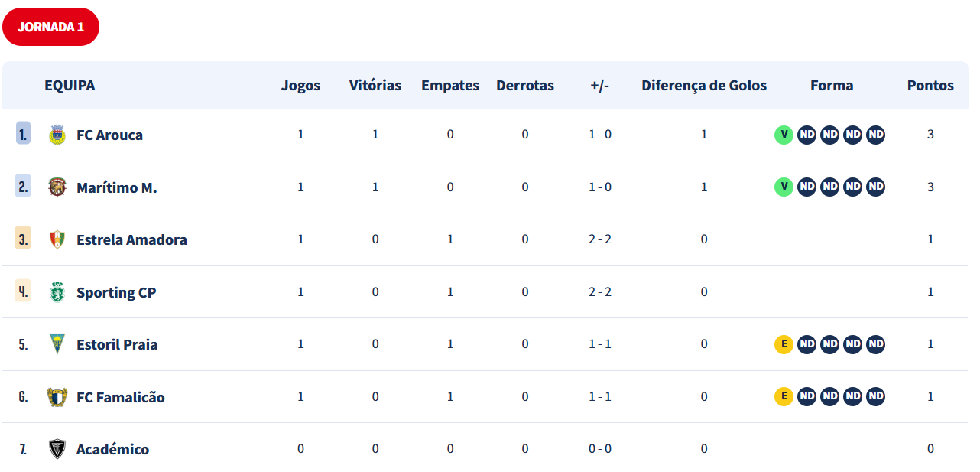Sort by the Pontos column header

930,86
